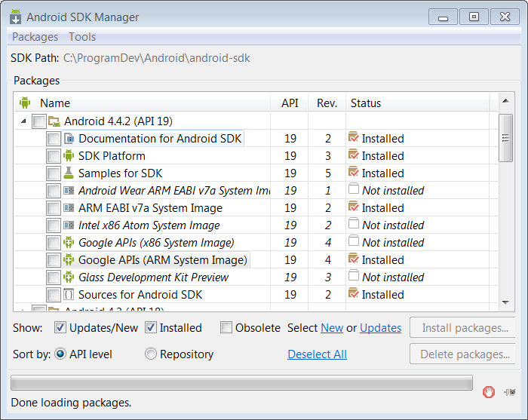This screenshot has width=528, height=420.
Task: Click the Intel x86 Atom System Image icon
Action: (x=69, y=225)
